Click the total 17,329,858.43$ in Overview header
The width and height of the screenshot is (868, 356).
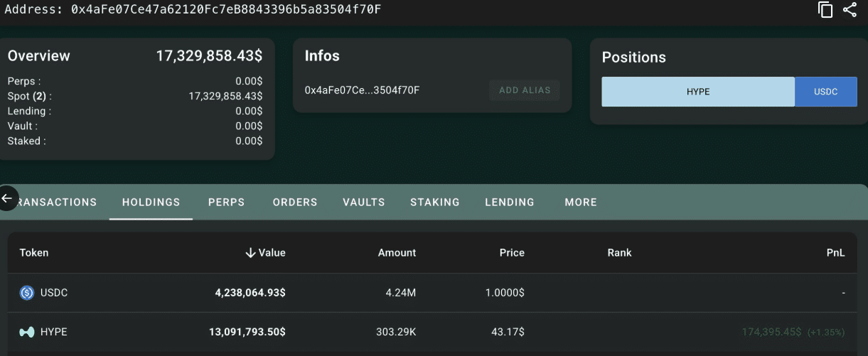pos(209,55)
